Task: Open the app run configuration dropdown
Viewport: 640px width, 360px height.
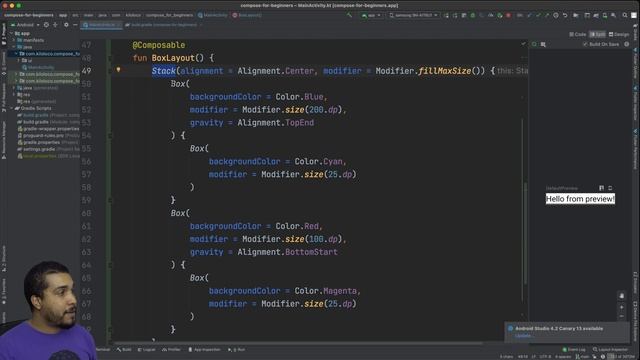Action: point(371,15)
